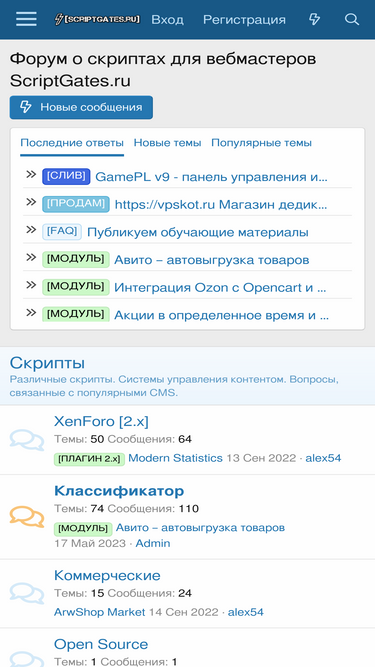
Task: Click the [FAQ] prefix label
Action: click(62, 232)
